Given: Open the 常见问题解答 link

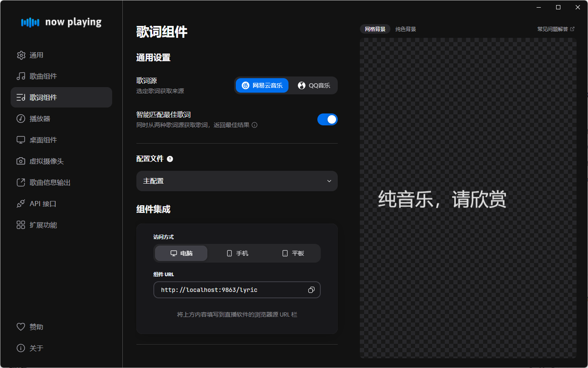Looking at the screenshot, I should (x=555, y=29).
